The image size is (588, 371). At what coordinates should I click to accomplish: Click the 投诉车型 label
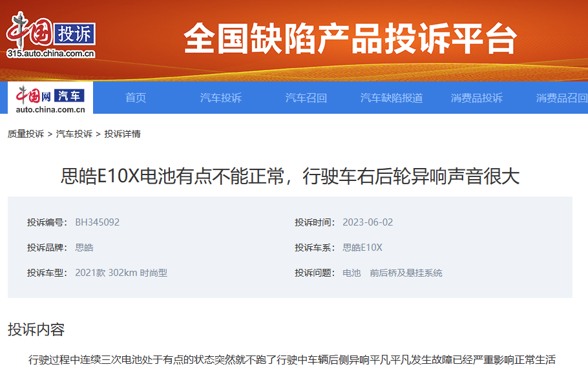47,273
